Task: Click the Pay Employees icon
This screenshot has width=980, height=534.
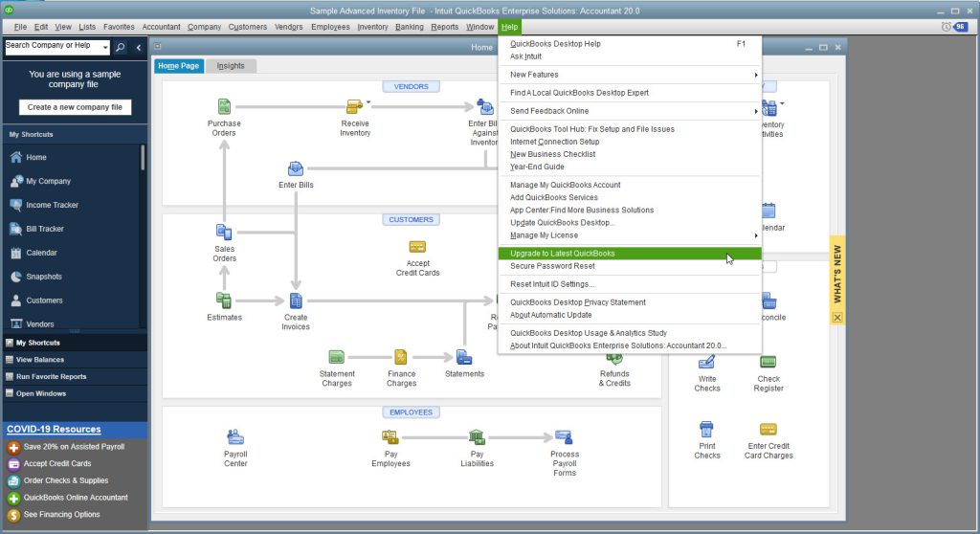Action: pos(390,437)
